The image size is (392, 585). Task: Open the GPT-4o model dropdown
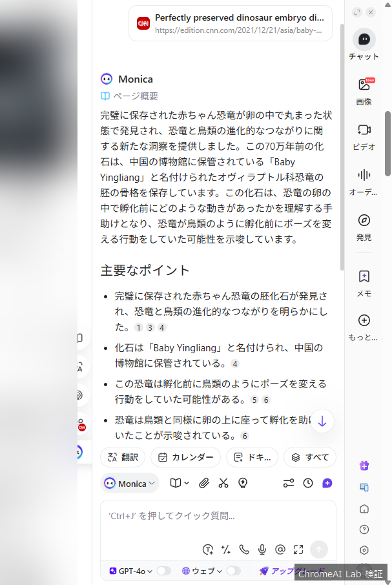coord(131,571)
